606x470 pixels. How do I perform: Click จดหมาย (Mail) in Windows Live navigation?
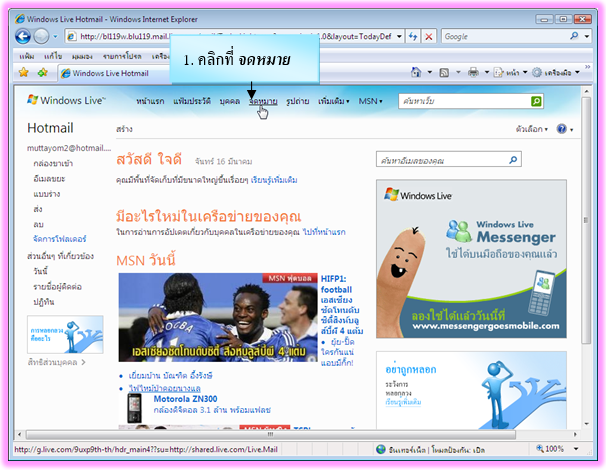coord(263,102)
